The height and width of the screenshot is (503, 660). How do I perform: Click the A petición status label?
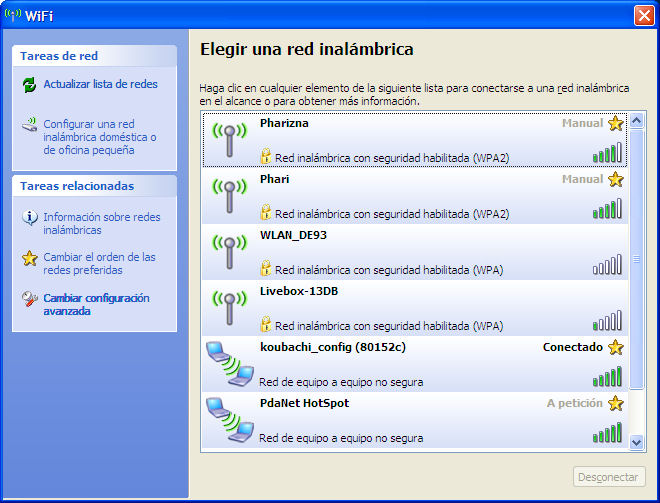(575, 403)
